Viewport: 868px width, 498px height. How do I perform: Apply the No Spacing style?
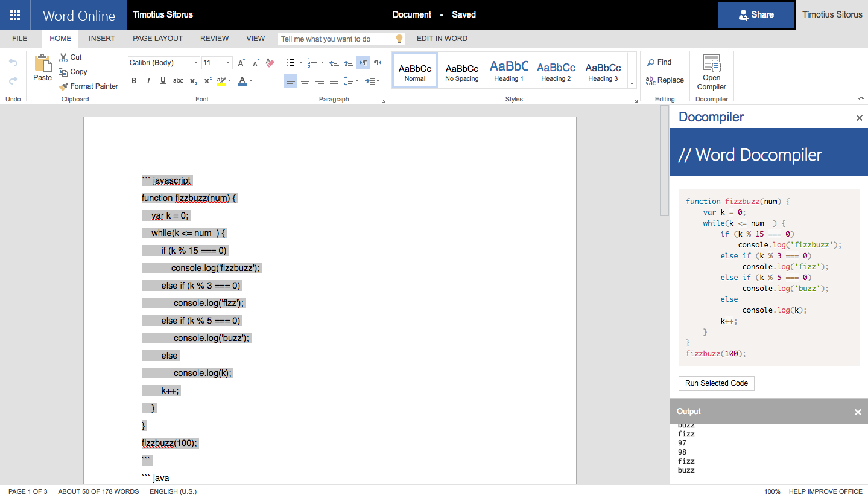(x=462, y=70)
